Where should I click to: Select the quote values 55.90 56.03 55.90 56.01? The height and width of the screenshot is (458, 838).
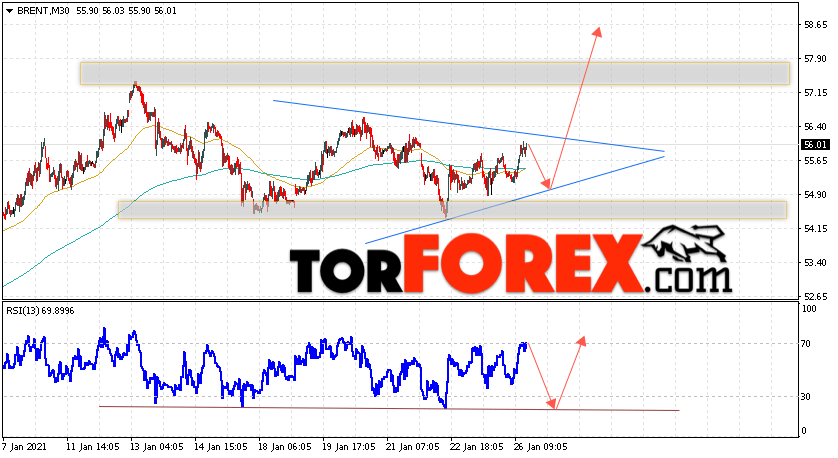pos(126,11)
